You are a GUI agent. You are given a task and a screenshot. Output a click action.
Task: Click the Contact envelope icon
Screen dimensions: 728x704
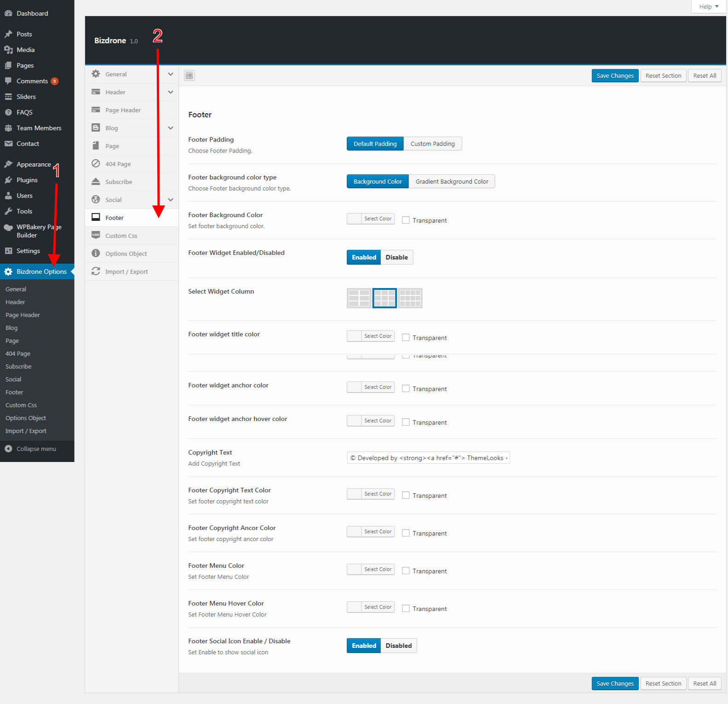click(8, 144)
